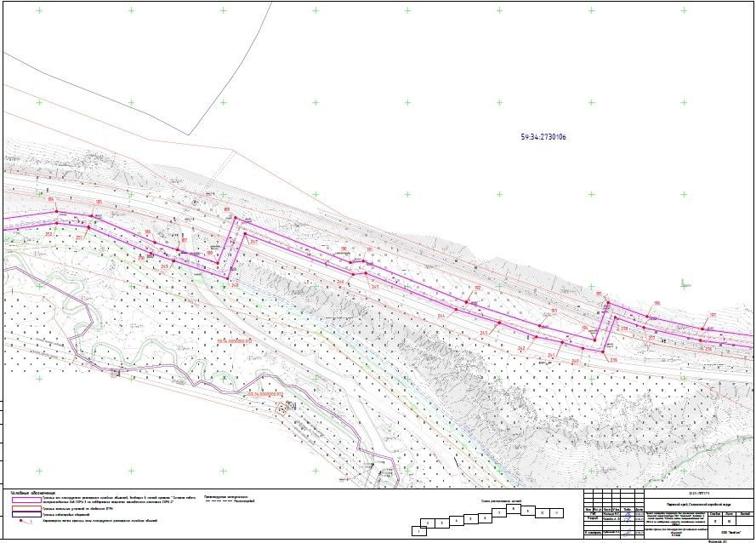Select red-numbered sheet box 10 in scheme
This screenshot has width=756, height=543.
[x=543, y=513]
